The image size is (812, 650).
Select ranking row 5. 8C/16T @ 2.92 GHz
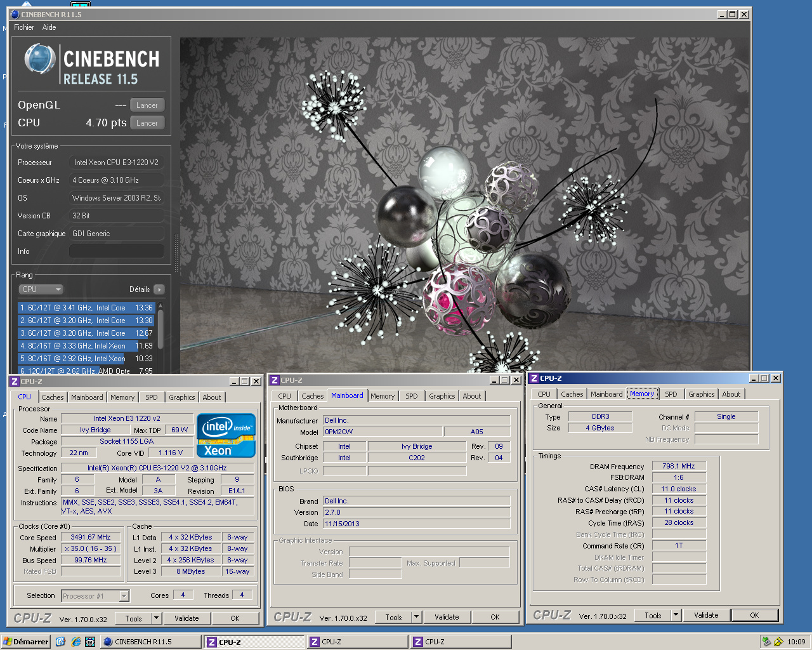(x=86, y=359)
